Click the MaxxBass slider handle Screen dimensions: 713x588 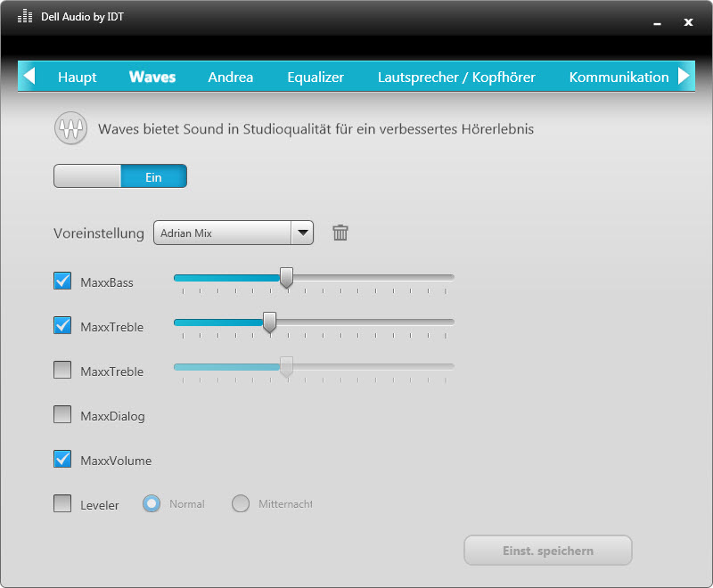point(286,278)
